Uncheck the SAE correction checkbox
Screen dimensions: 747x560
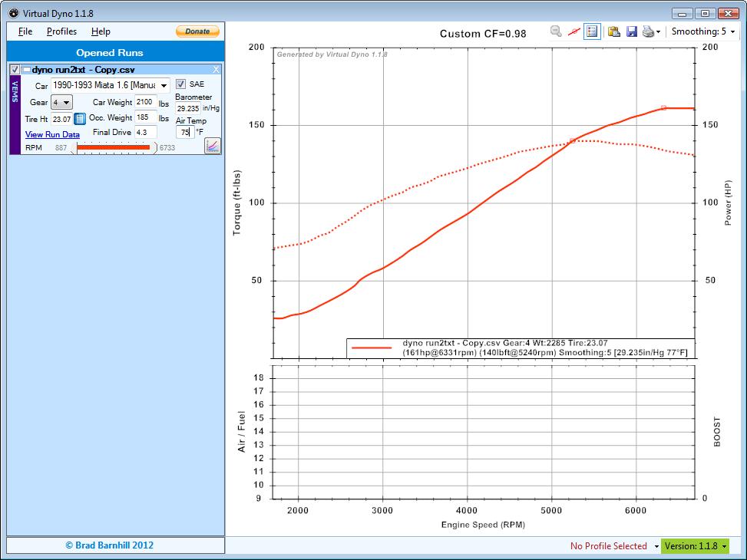coord(181,84)
